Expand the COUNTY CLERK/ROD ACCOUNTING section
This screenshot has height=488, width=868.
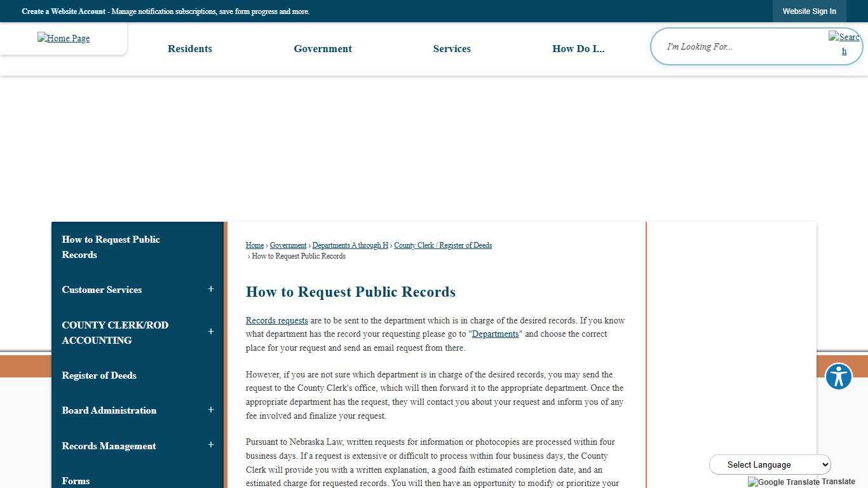pyautogui.click(x=211, y=331)
